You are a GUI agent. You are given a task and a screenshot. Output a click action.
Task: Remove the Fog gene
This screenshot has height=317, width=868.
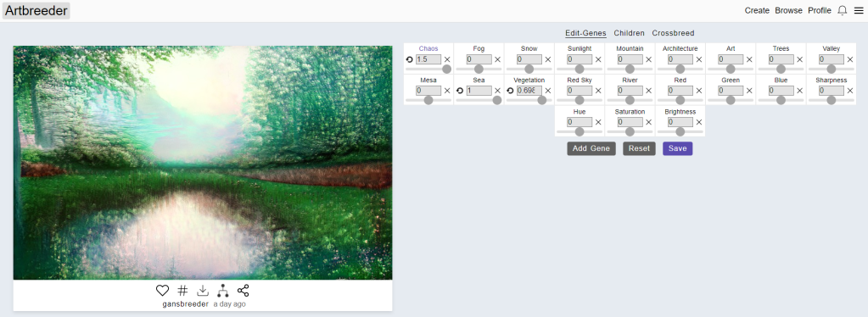coord(498,59)
